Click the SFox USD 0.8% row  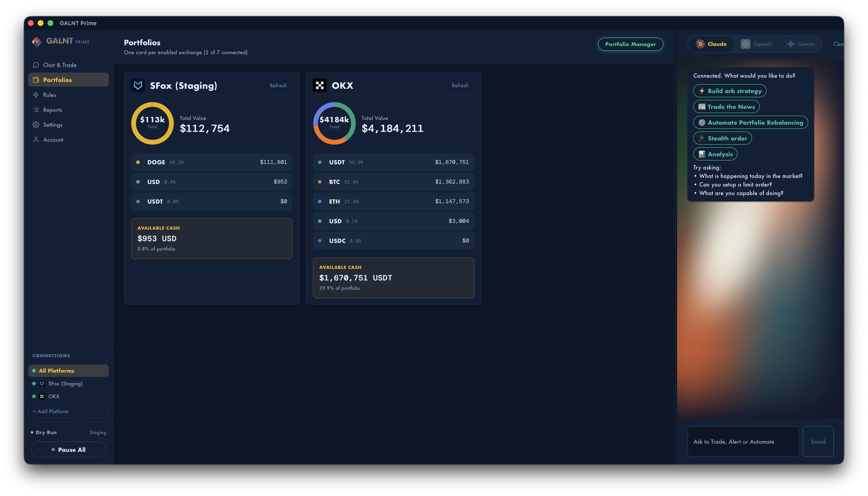click(211, 182)
